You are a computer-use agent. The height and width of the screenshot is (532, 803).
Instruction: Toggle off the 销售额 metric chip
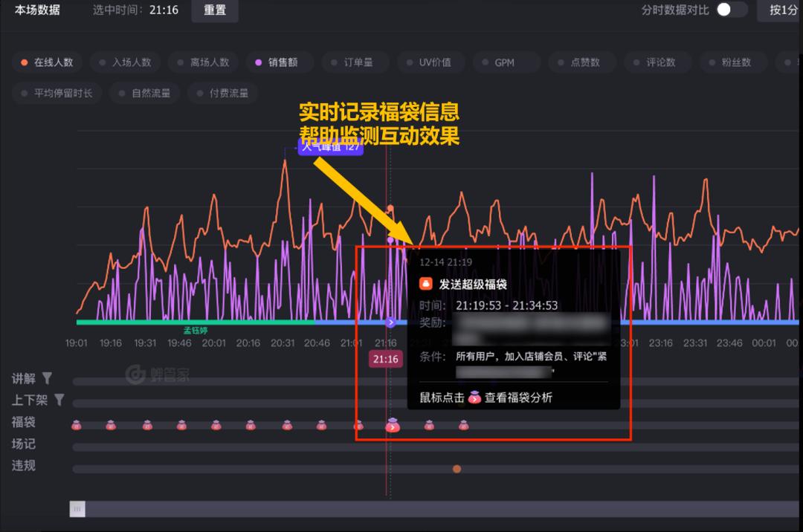(279, 62)
